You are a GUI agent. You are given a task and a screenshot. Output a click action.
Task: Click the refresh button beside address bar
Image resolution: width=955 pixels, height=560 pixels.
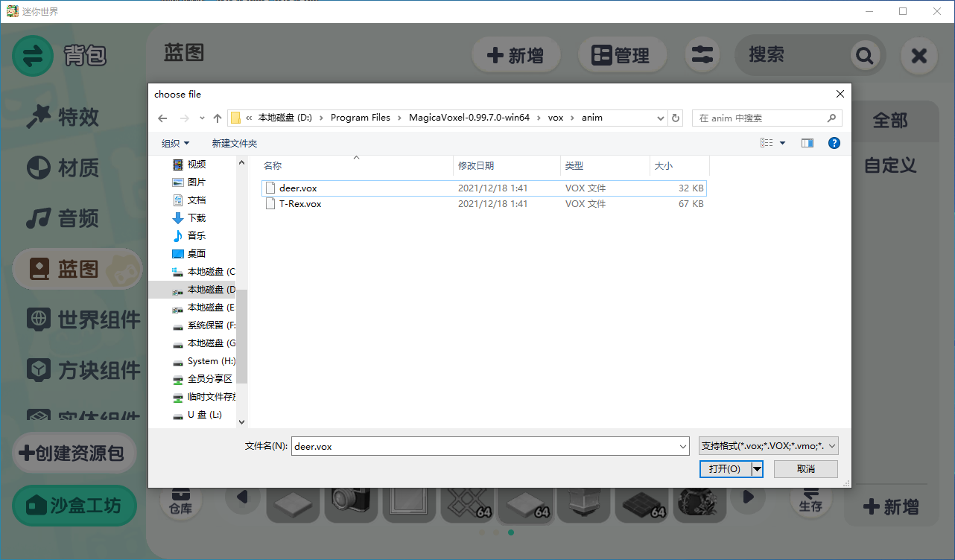676,118
